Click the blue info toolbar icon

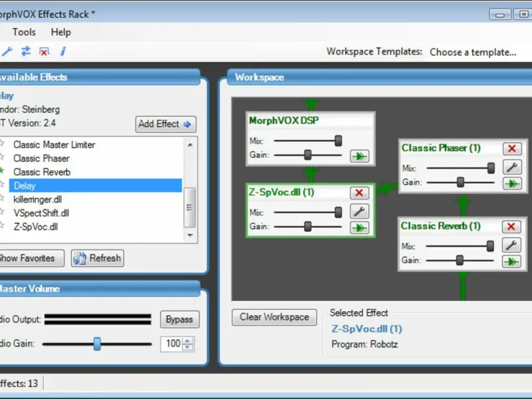63,52
